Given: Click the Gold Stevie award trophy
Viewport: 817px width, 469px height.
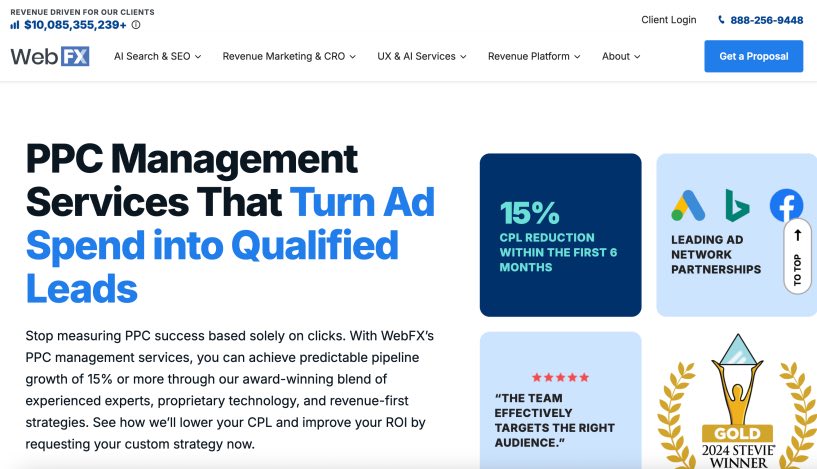Looking at the screenshot, I should [x=737, y=379].
